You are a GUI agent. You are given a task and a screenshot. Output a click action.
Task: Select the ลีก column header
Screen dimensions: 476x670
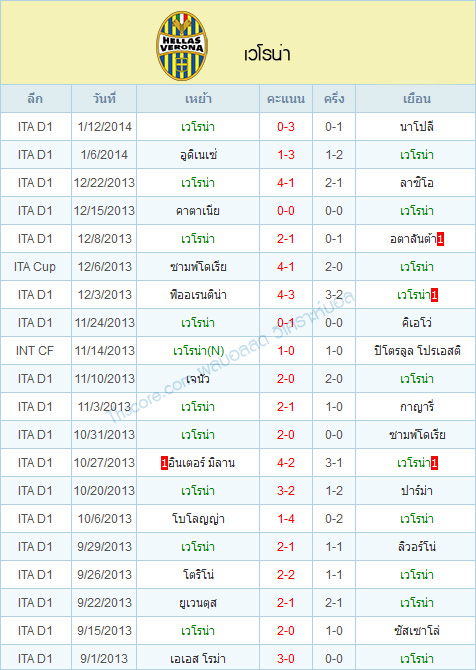pyautogui.click(x=35, y=99)
